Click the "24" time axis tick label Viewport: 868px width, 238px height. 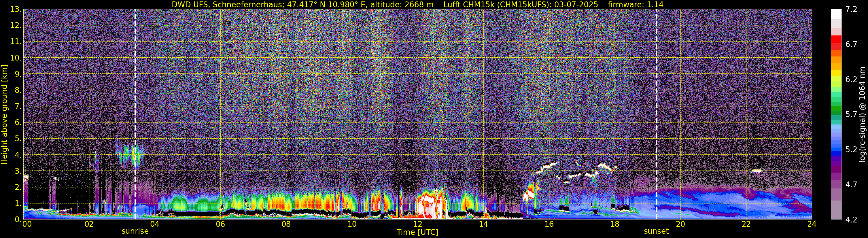[812, 224]
